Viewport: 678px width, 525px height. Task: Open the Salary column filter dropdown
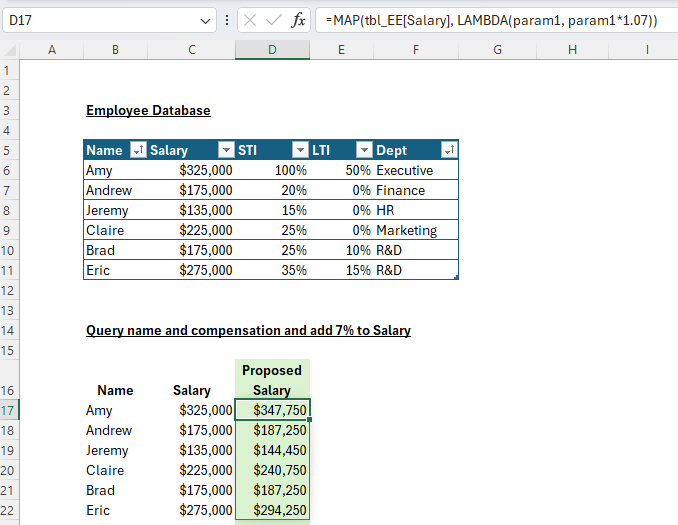pyautogui.click(x=226, y=150)
